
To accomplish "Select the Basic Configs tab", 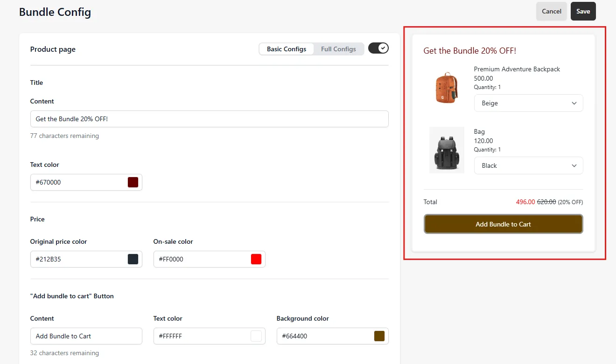I will [287, 49].
